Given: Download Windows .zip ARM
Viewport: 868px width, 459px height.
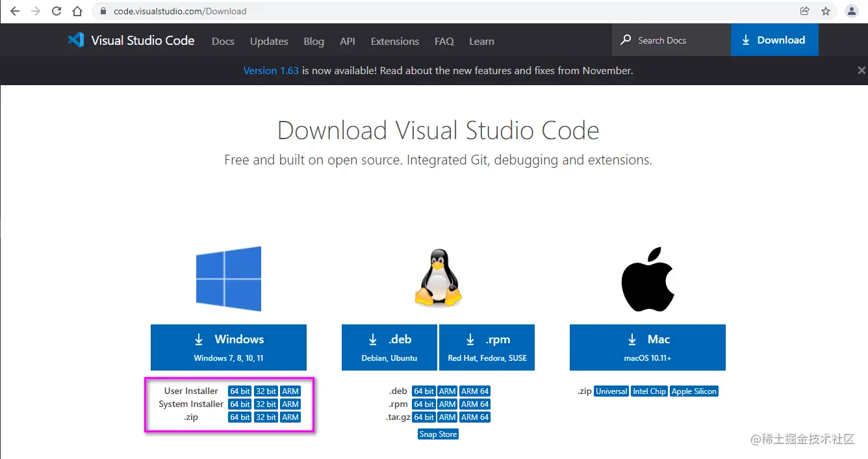Looking at the screenshot, I should pos(290,417).
